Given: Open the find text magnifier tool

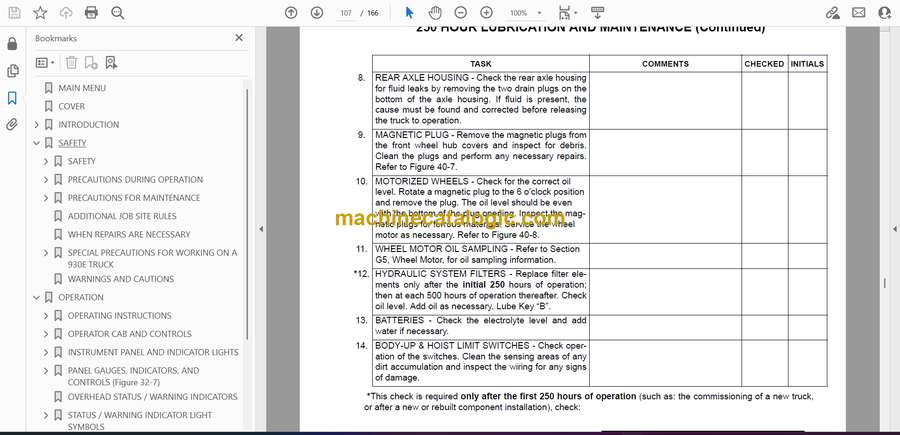Looking at the screenshot, I should [x=118, y=13].
